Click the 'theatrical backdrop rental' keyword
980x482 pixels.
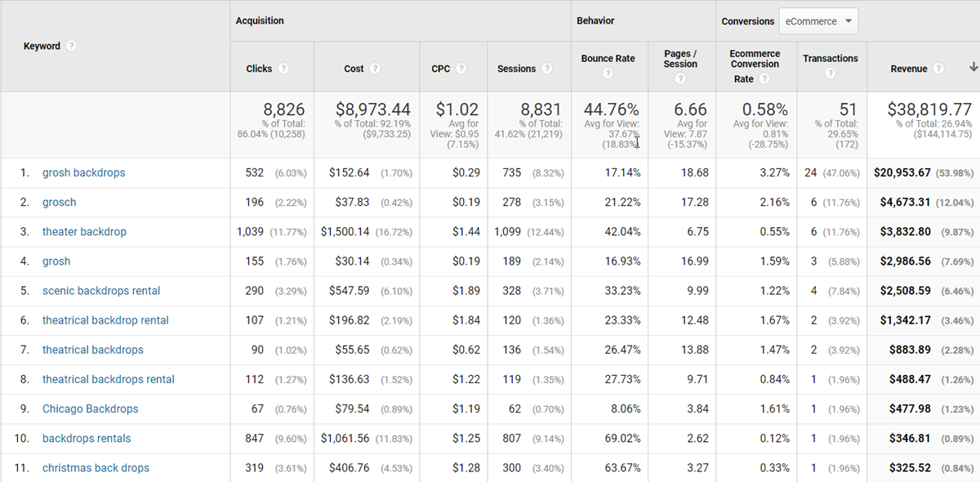point(105,320)
